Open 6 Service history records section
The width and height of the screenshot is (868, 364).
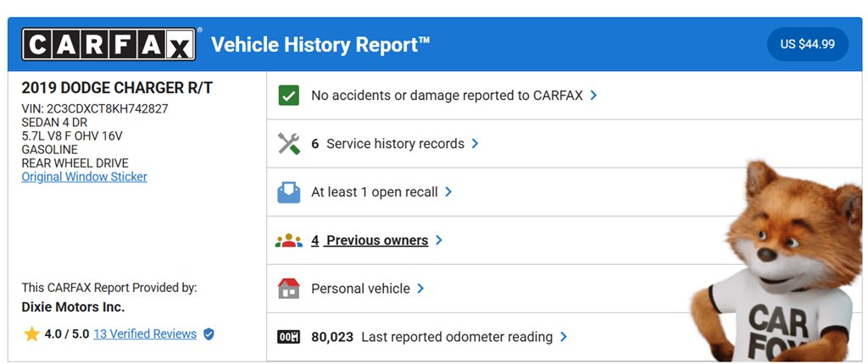click(387, 144)
